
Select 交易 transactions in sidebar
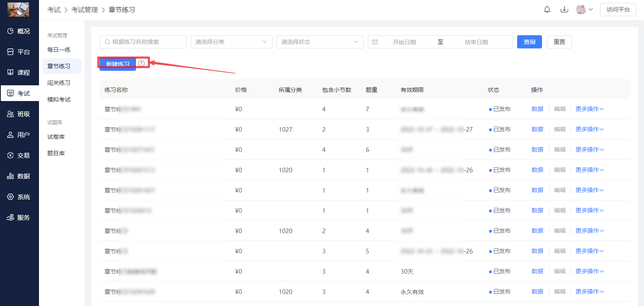19,155
